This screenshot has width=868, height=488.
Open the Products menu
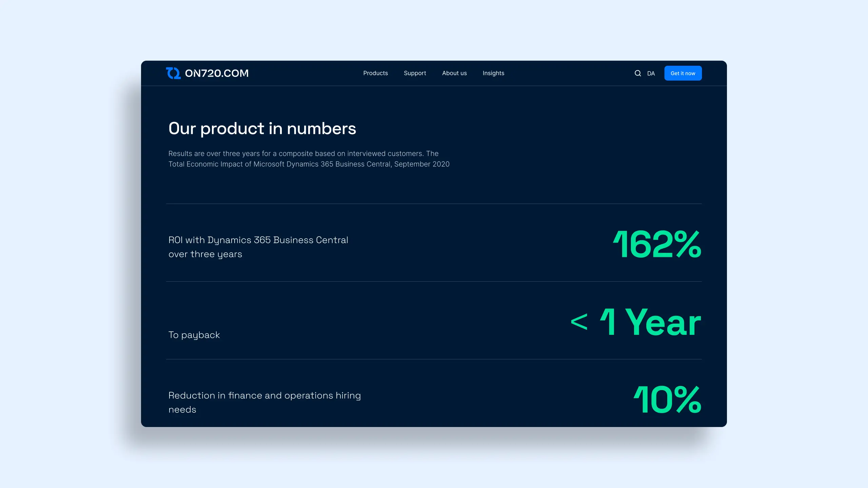click(375, 73)
